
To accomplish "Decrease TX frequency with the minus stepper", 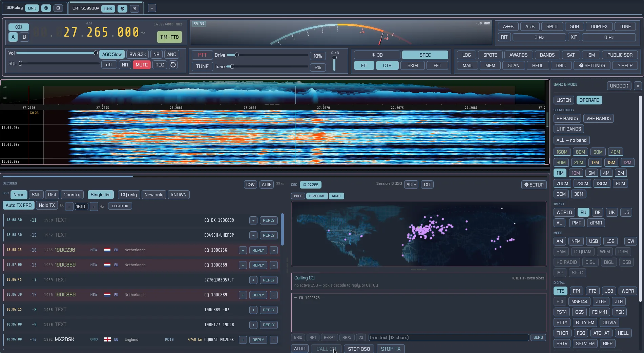I will tap(69, 206).
